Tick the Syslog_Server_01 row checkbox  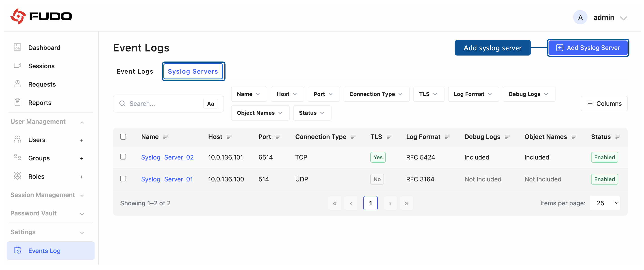(x=123, y=179)
